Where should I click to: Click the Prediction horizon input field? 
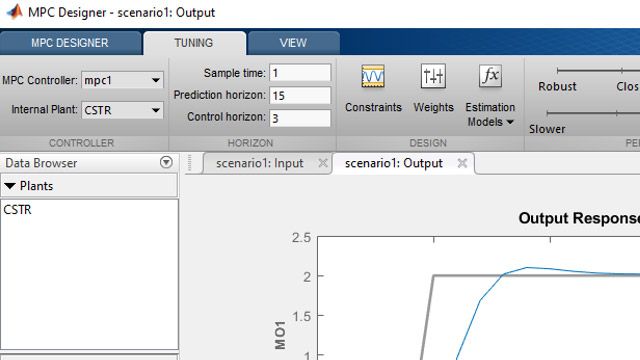(x=300, y=96)
